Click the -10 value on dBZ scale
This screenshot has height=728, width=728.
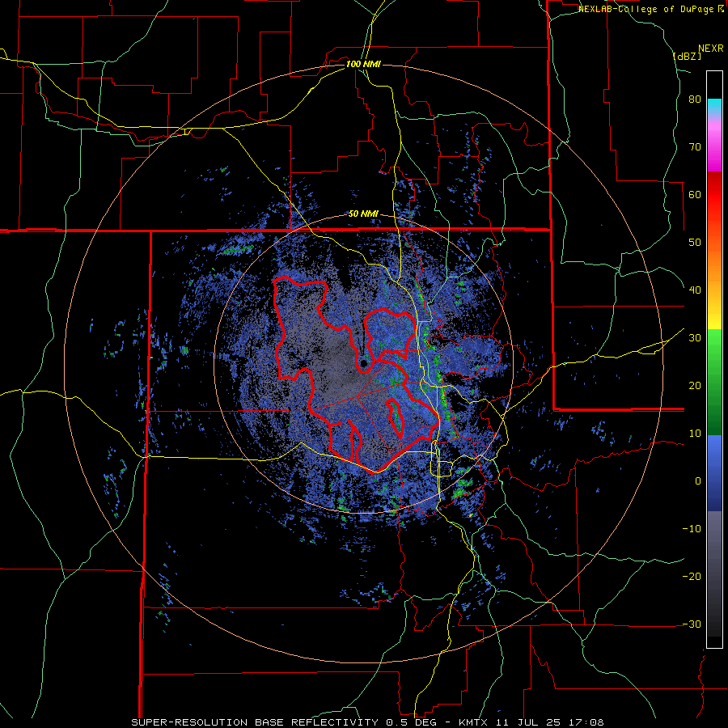click(692, 529)
